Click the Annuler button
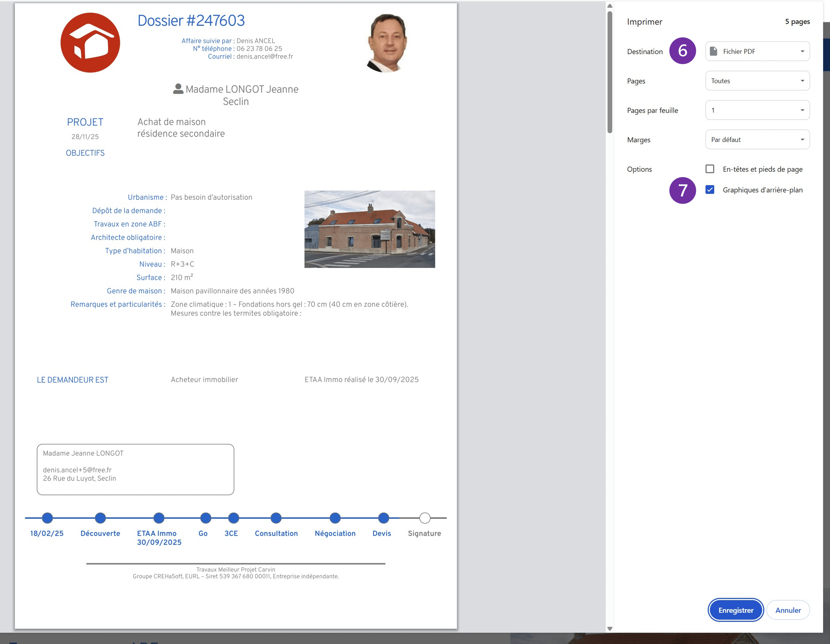830x644 pixels. tap(788, 610)
